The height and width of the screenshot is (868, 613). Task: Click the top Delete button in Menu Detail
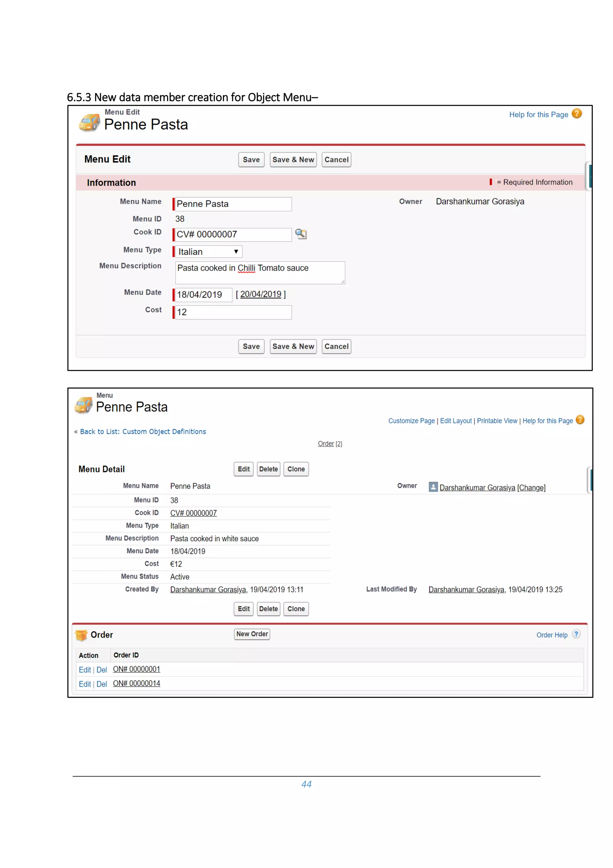pyautogui.click(x=268, y=469)
